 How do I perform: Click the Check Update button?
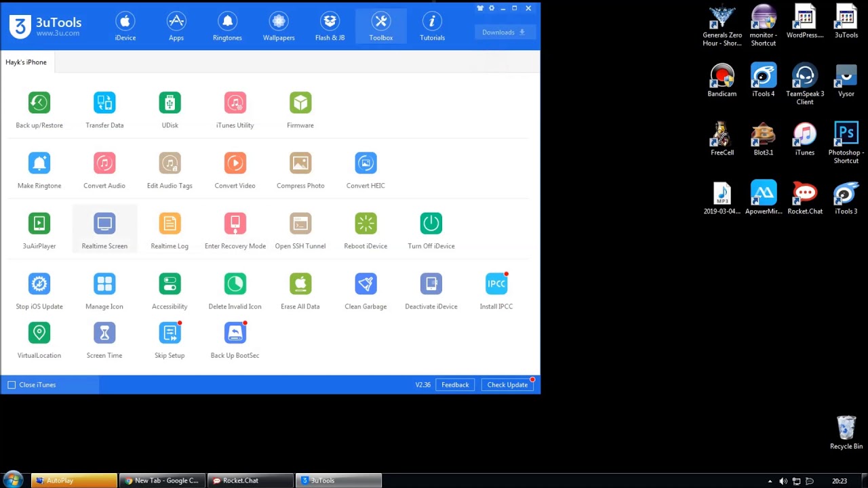507,385
